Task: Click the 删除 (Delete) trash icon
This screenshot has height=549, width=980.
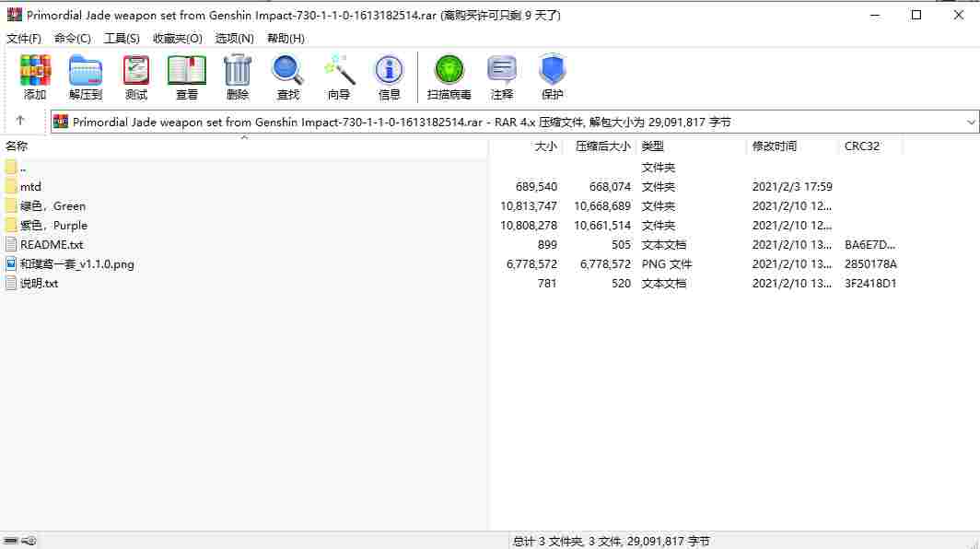Action: tap(238, 70)
